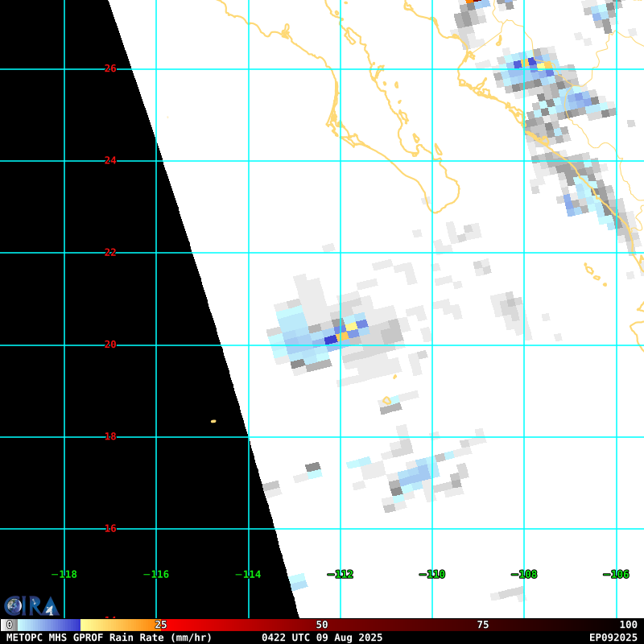Select the -108 longitude label

point(524,575)
